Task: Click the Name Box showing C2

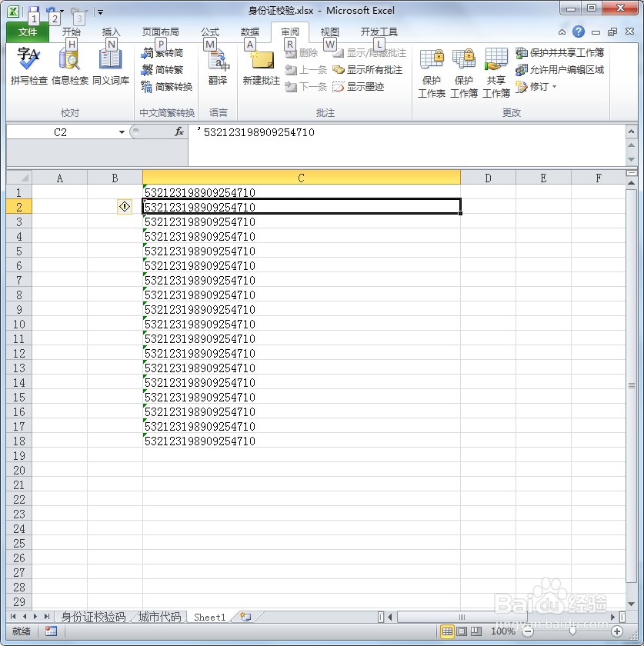Action: click(x=61, y=132)
